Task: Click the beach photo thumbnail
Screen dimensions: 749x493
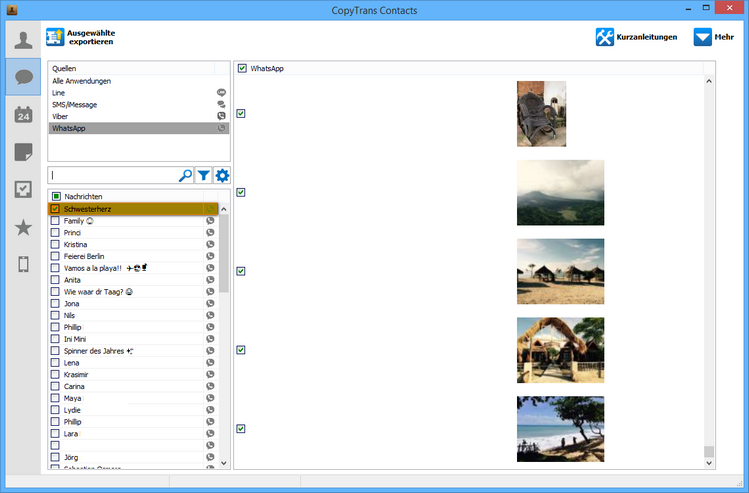Action: click(x=560, y=428)
